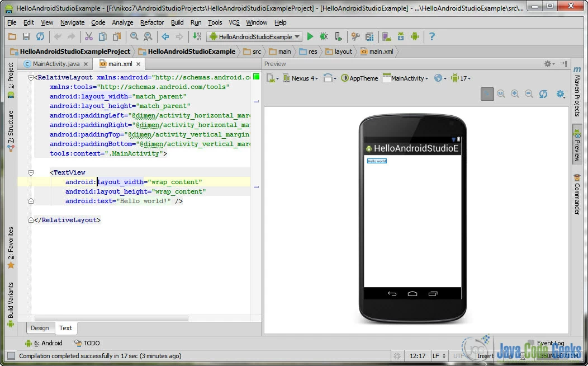The width and height of the screenshot is (588, 366).
Task: Open the Maven Projects side panel
Action: 577,91
